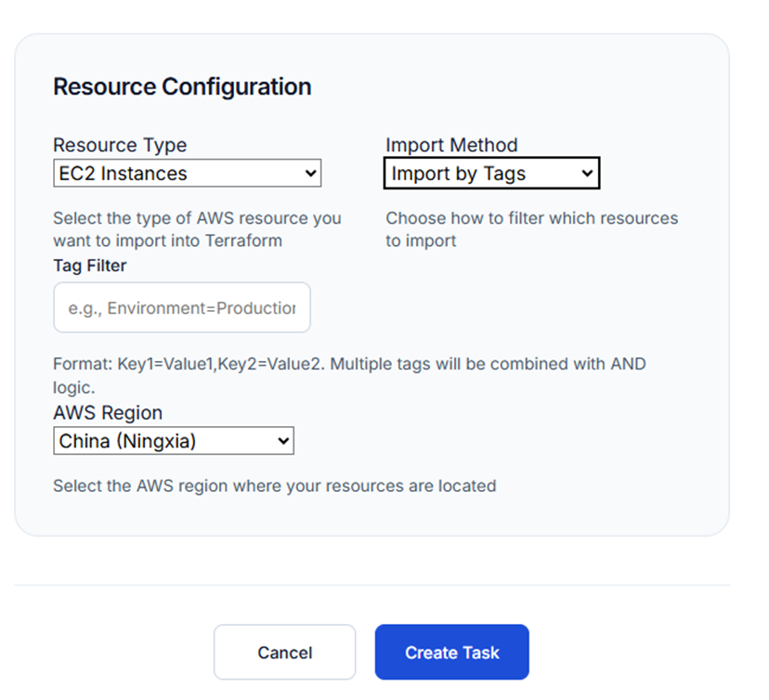This screenshot has height=700, width=769.
Task: Click the Tag Filter label
Action: 90,266
